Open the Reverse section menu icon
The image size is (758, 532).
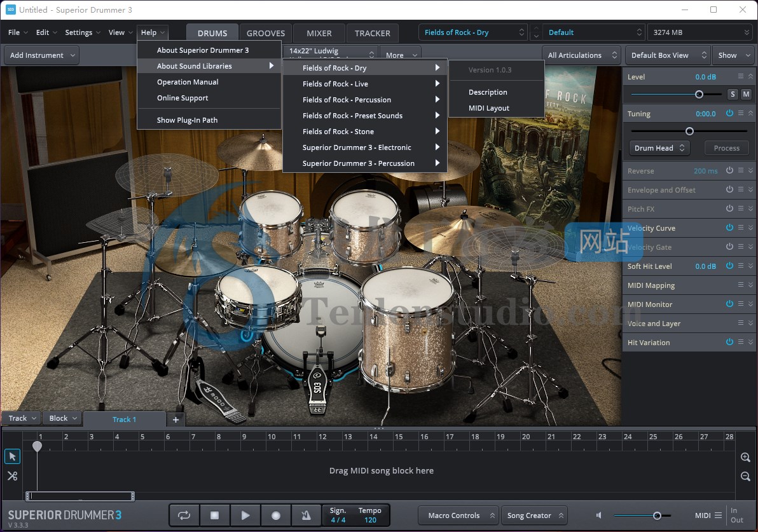741,170
